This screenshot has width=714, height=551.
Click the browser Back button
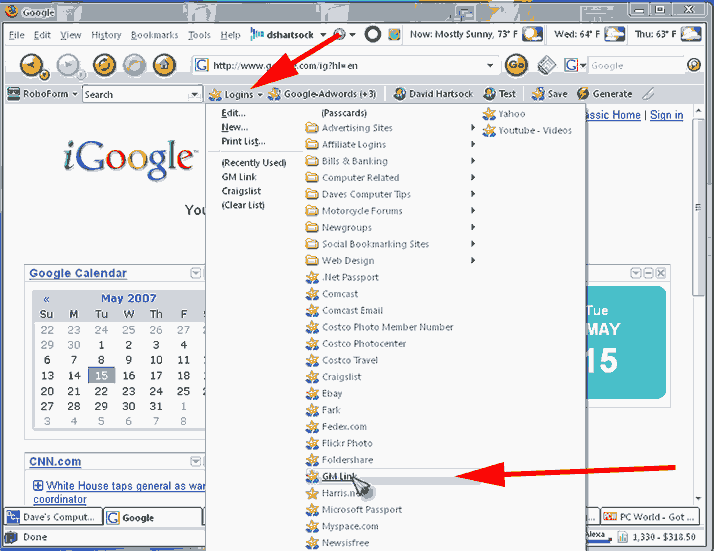[32, 66]
